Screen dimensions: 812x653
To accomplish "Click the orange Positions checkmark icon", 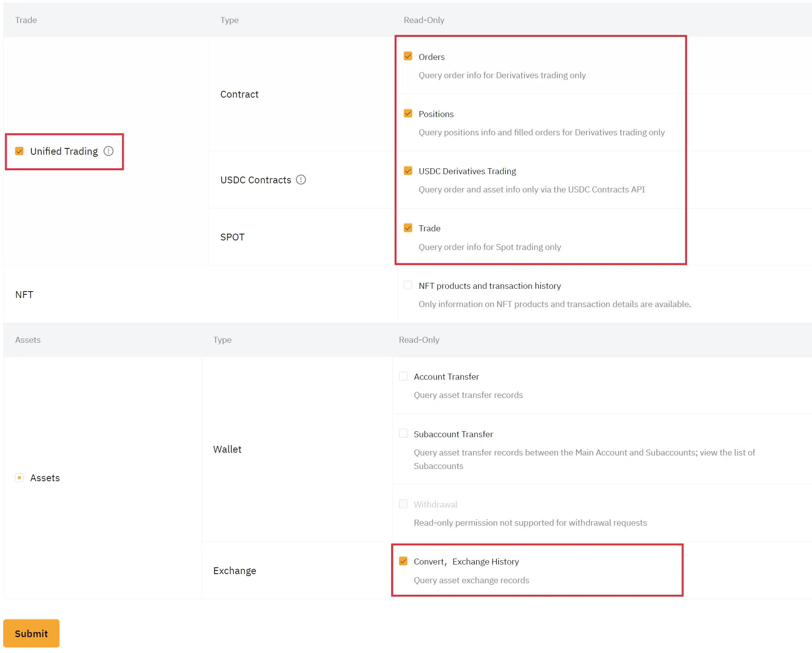I will [408, 113].
